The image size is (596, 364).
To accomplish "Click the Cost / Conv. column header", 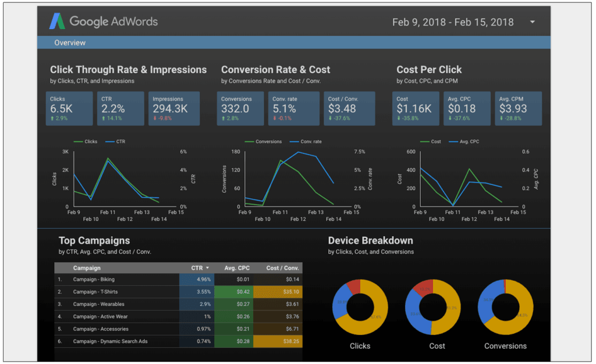I will point(282,268).
